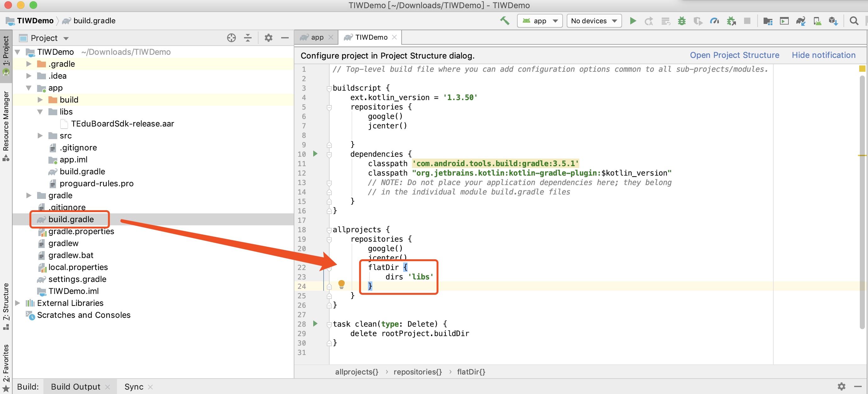Click Select Opened File target icon
868x394 pixels.
click(231, 38)
